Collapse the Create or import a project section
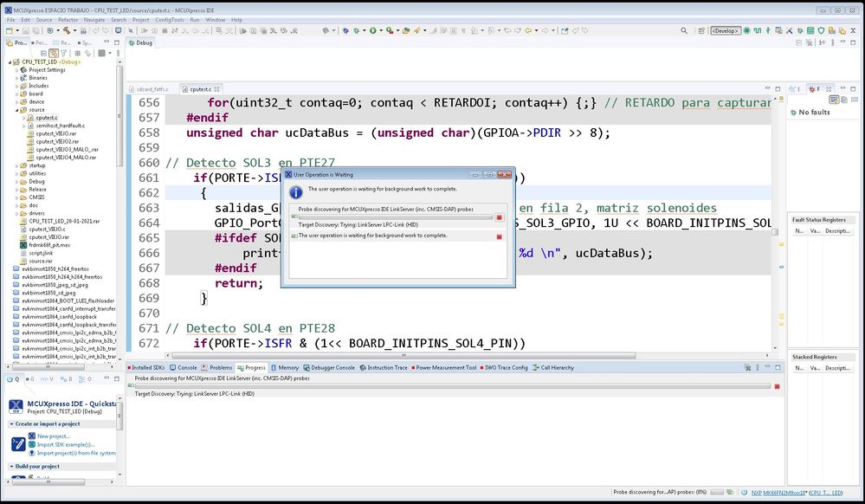Image resolution: width=865 pixels, height=504 pixels. coord(11,424)
